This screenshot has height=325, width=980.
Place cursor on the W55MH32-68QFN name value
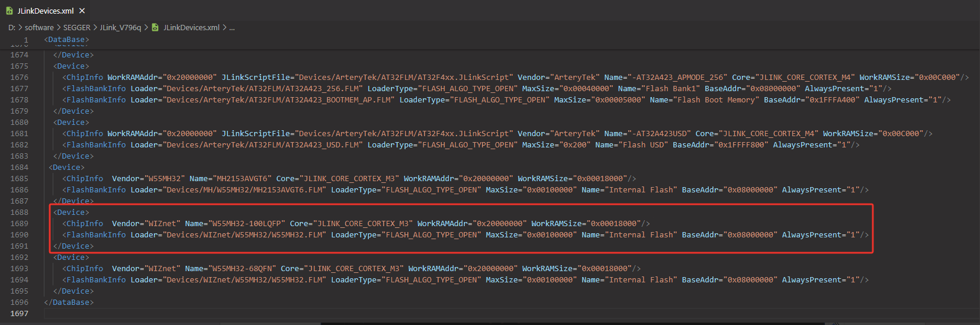(x=242, y=268)
